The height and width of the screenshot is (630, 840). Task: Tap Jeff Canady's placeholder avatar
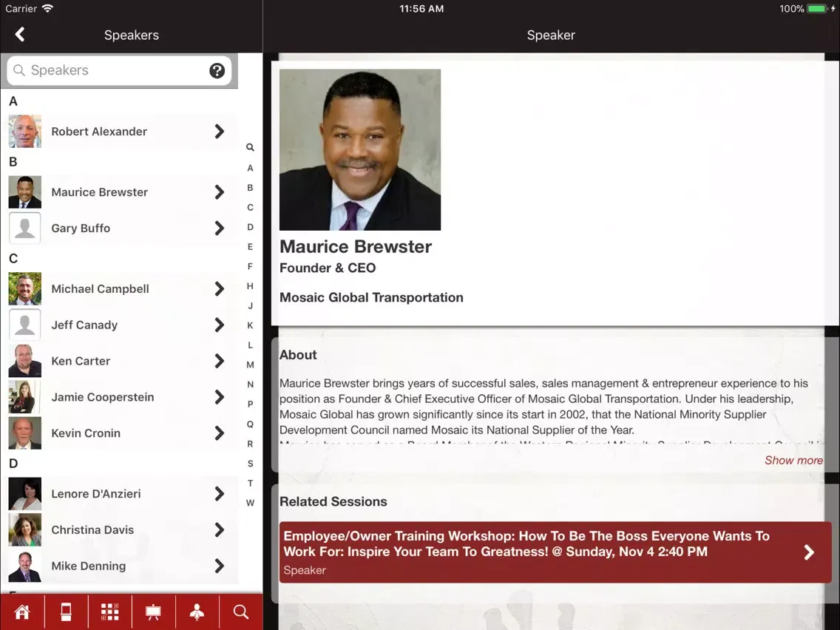(24, 325)
